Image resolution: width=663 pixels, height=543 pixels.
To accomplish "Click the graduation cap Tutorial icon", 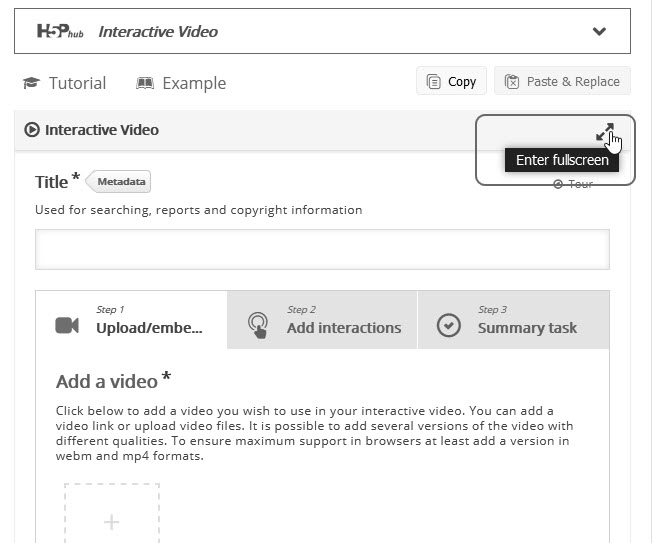I will [x=31, y=83].
